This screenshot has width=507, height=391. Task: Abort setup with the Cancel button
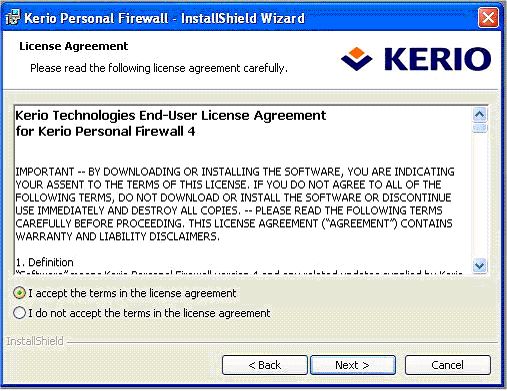[x=448, y=365]
